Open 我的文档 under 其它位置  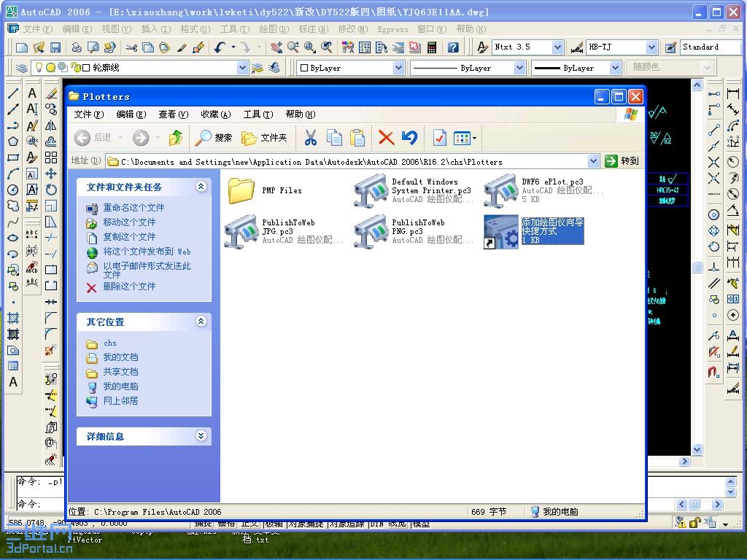point(120,357)
